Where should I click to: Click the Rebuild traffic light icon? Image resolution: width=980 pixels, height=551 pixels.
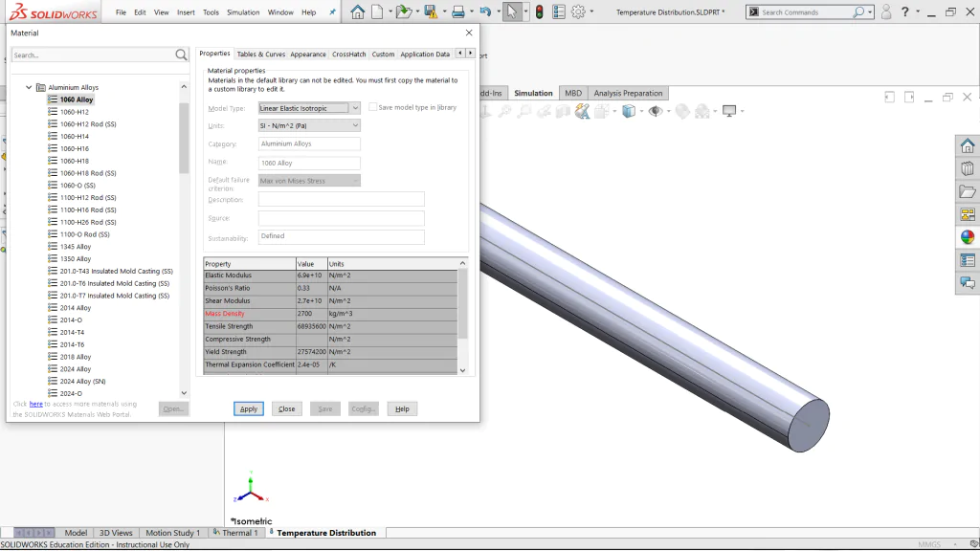tap(540, 11)
